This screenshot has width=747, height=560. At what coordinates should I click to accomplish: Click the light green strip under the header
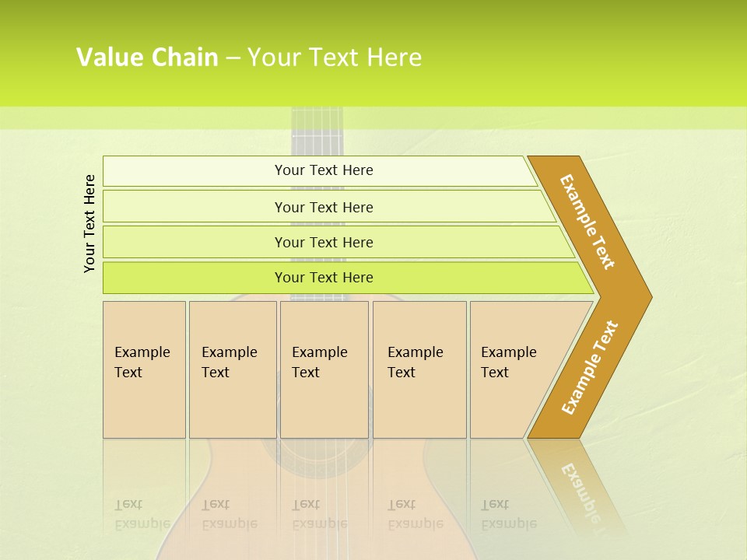click(x=373, y=118)
